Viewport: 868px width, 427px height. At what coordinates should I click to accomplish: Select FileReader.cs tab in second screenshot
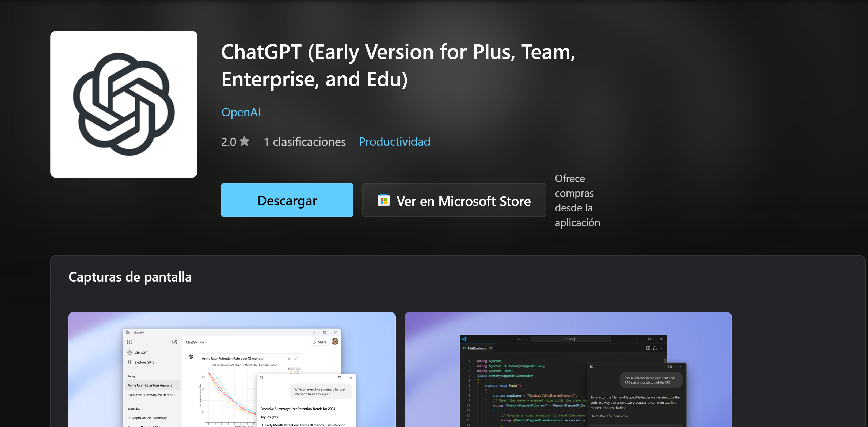(477, 348)
